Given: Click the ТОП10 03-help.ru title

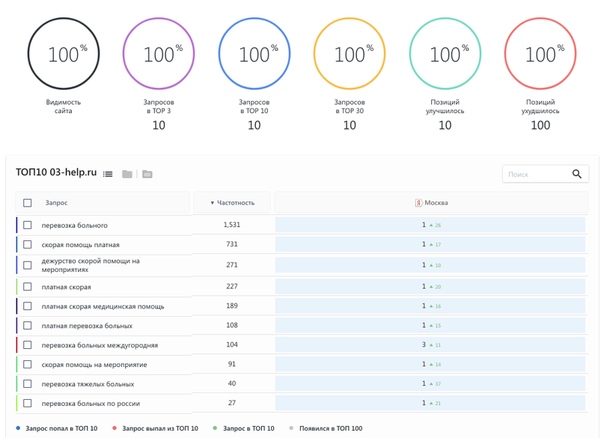Looking at the screenshot, I should click(56, 173).
